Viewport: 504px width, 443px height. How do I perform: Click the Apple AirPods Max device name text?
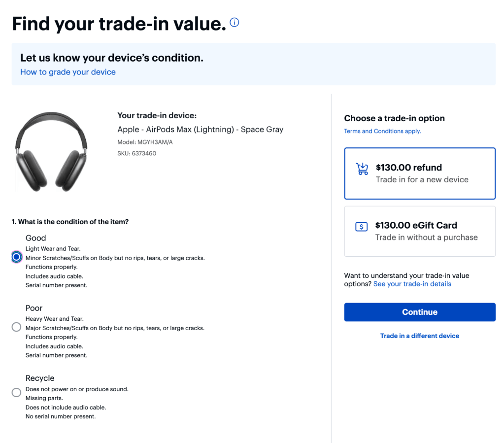coord(201,130)
